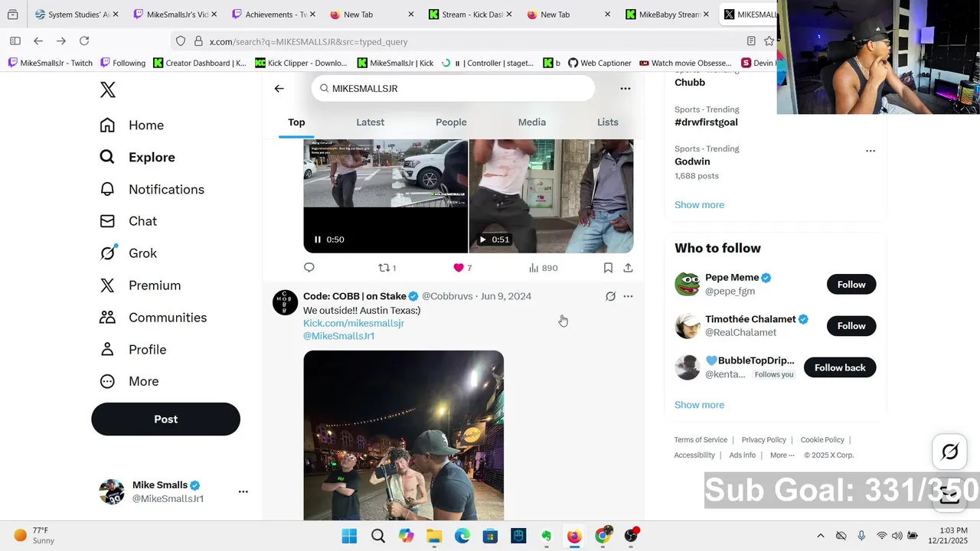The width and height of the screenshot is (980, 551).
Task: Open Kick Clipper bookmark
Action: point(302,63)
